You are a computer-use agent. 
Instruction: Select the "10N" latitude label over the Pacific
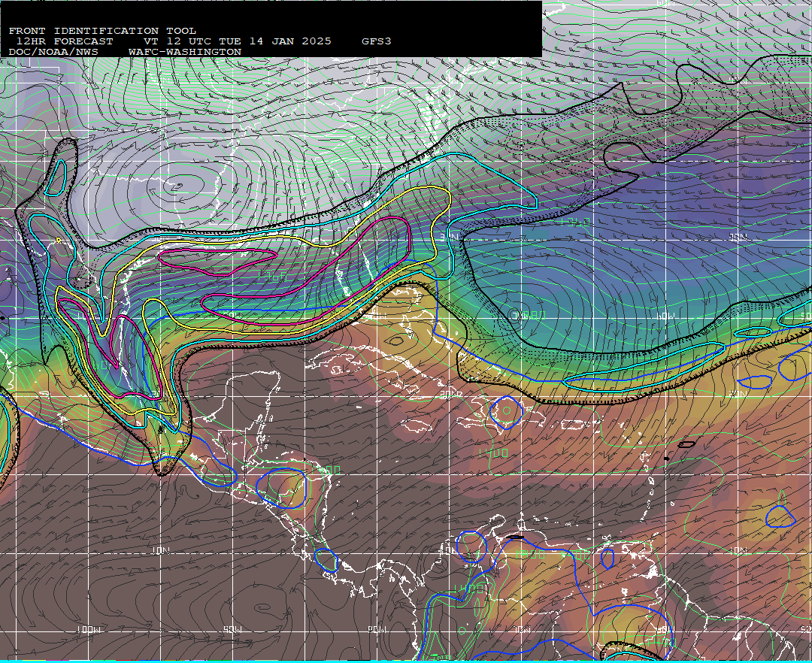click(160, 550)
